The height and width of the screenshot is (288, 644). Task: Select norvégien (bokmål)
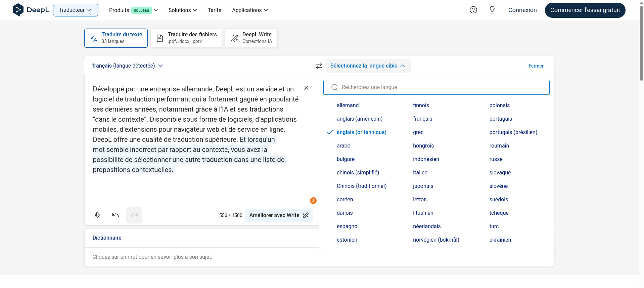point(436,240)
